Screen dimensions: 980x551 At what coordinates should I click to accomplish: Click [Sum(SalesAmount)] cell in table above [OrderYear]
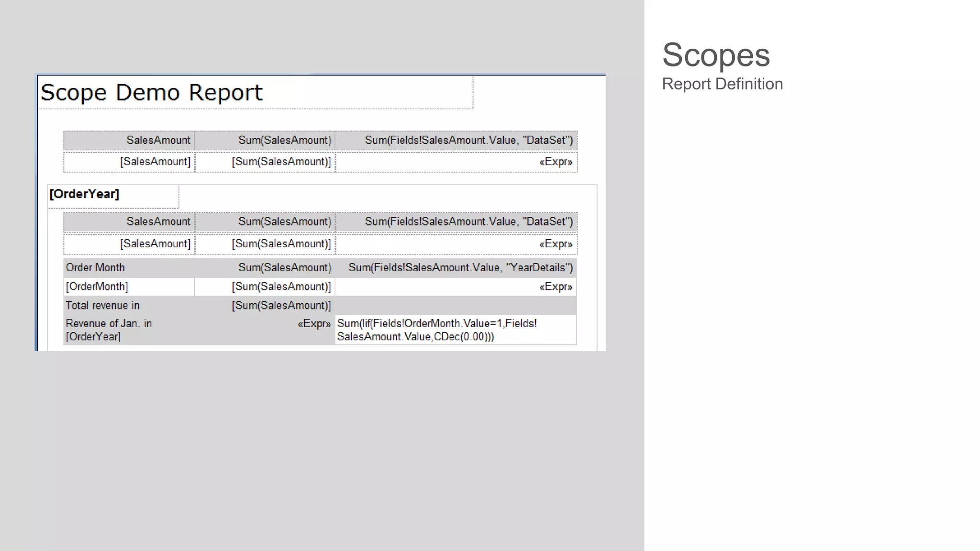265,162
